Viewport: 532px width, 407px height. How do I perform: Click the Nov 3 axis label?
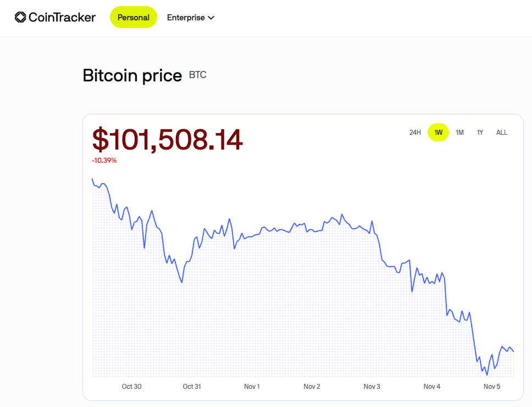[x=372, y=387]
